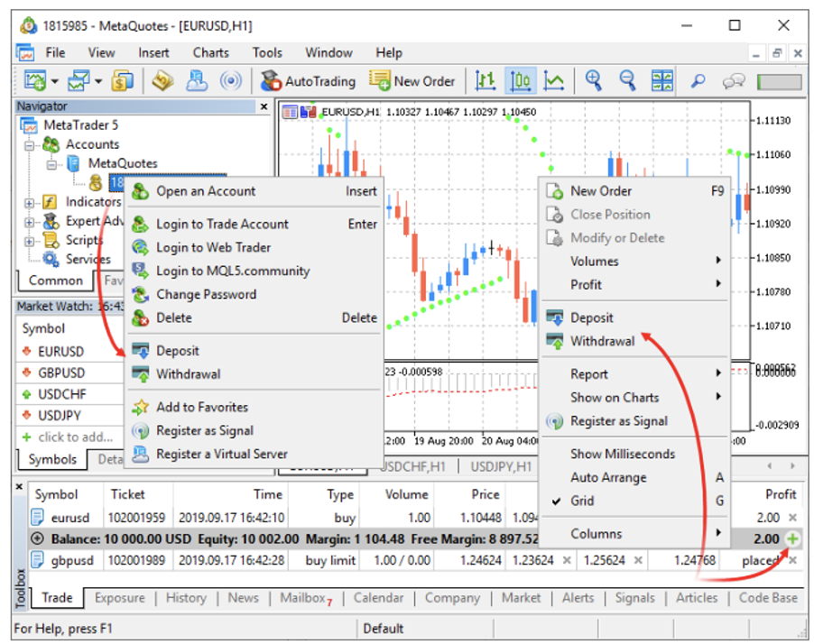Select Open an Account in context menu
The width and height of the screenshot is (814, 644).
pos(254,191)
